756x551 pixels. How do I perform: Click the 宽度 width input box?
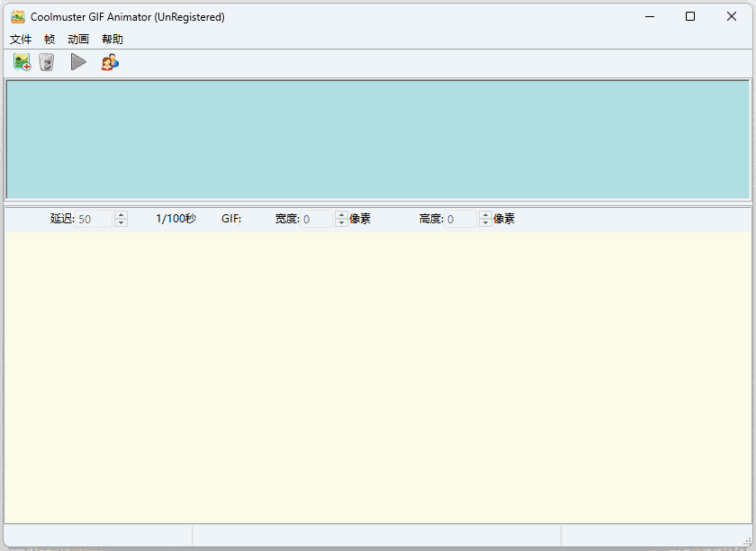click(x=315, y=218)
